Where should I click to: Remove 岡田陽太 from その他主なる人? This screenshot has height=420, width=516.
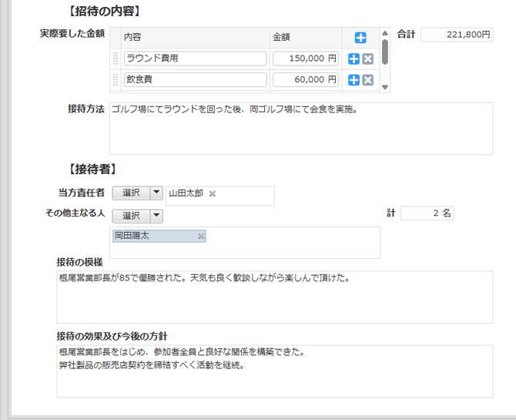click(201, 237)
